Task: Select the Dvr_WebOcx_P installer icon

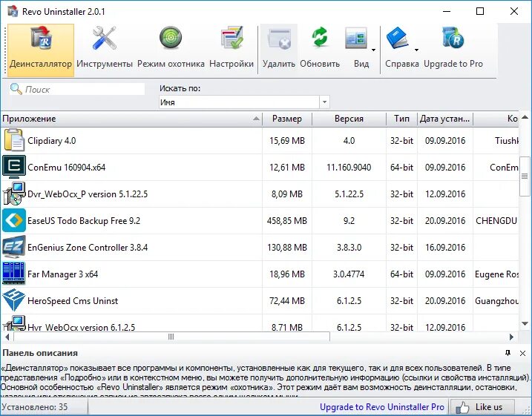Action: coord(13,194)
